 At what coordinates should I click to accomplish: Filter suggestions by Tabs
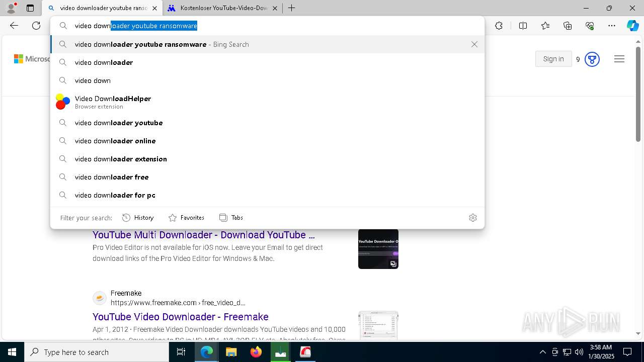click(231, 218)
